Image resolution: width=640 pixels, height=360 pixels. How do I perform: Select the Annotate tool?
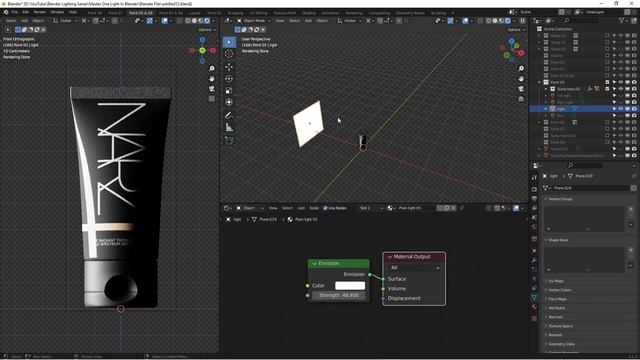(x=229, y=116)
